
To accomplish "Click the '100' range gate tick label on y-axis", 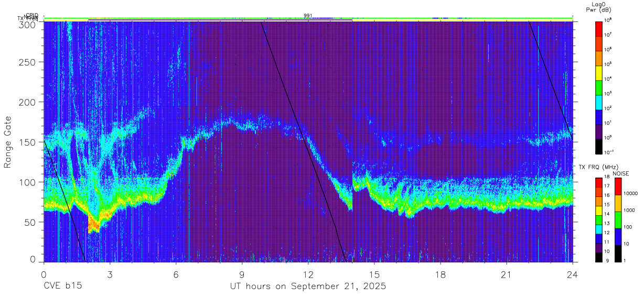I will coord(28,182).
